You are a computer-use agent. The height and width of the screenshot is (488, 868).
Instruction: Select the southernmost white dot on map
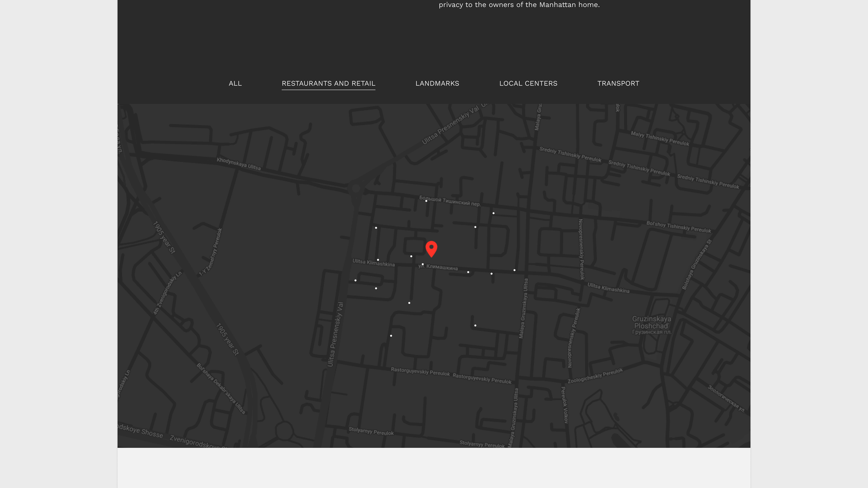(391, 336)
